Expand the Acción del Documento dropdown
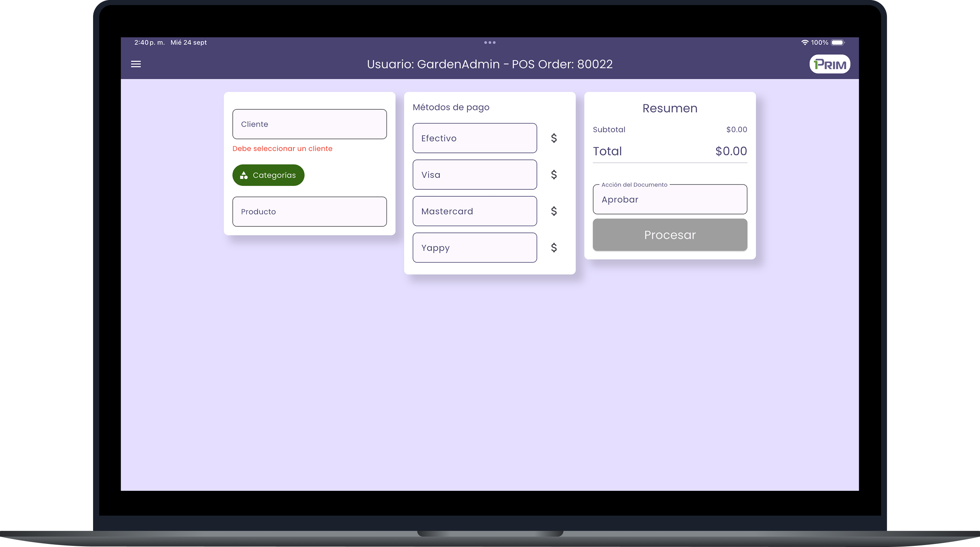This screenshot has width=980, height=547. coord(670,199)
